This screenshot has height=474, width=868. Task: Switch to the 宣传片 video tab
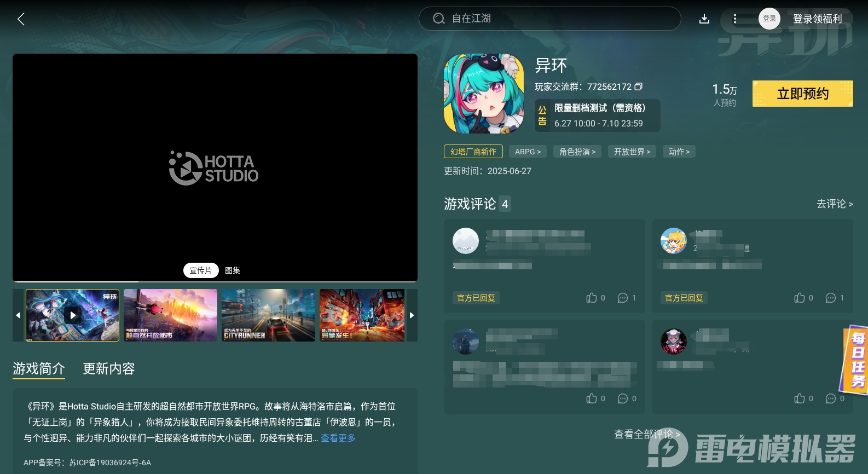pos(201,270)
